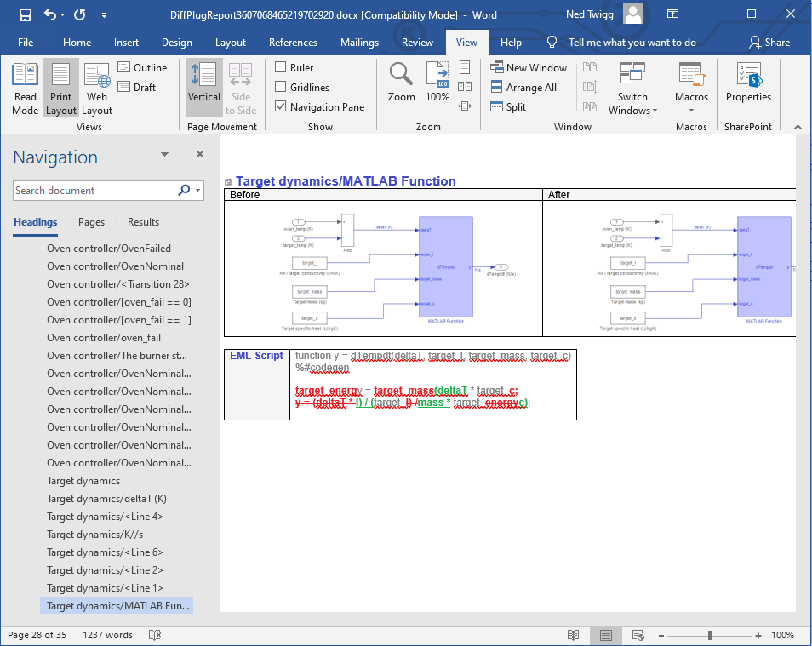Close the Navigation pane

point(200,154)
